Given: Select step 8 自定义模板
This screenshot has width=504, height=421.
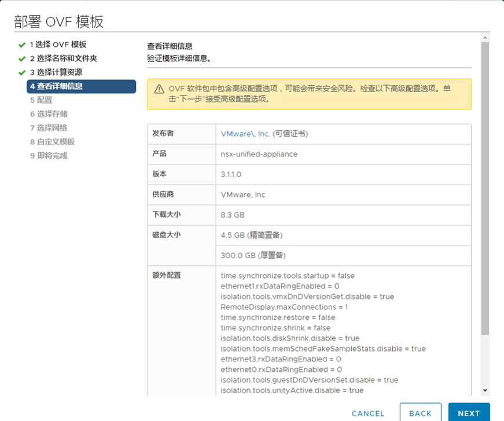Looking at the screenshot, I should coord(52,142).
